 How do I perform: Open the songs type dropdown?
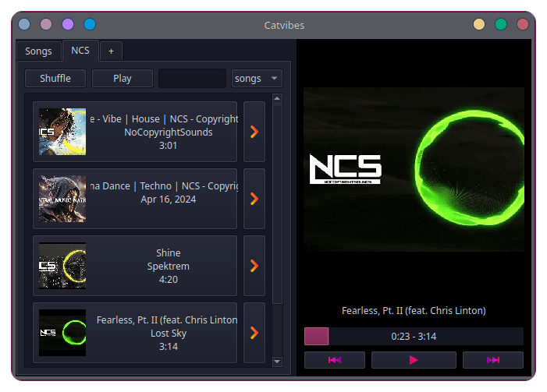coord(257,79)
